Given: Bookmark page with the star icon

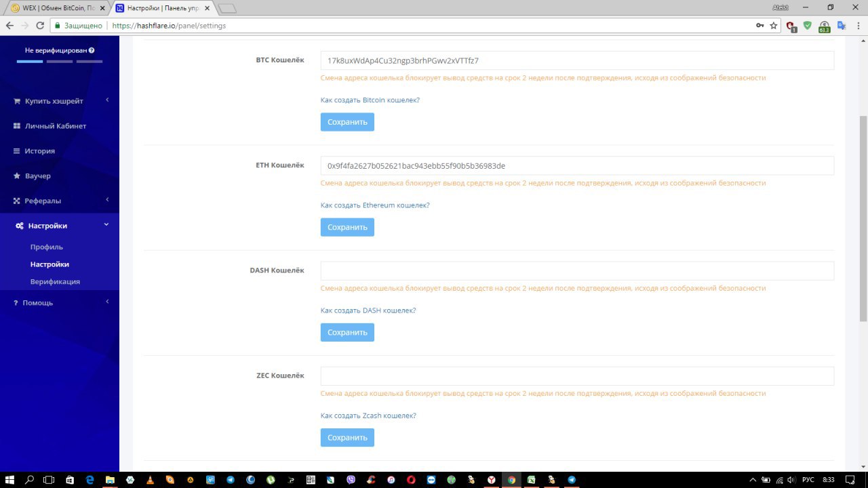Looking at the screenshot, I should pyautogui.click(x=774, y=25).
